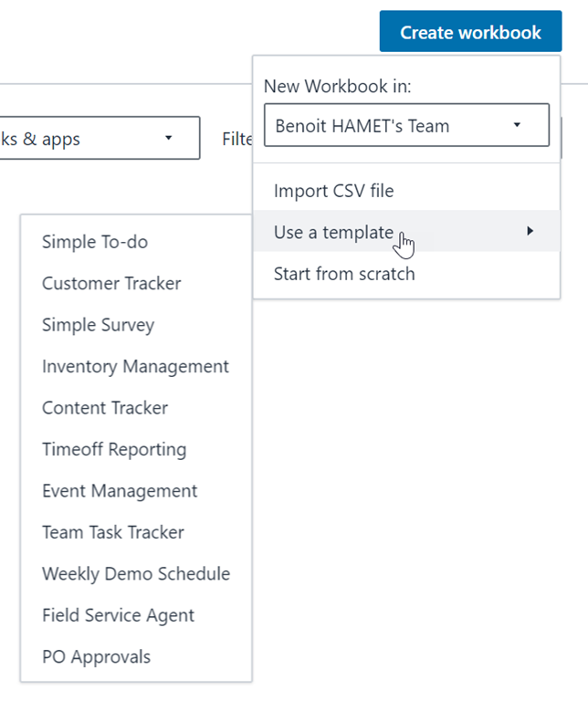This screenshot has width=588, height=701.
Task: Pick the Field Service Agent template
Action: tap(118, 615)
